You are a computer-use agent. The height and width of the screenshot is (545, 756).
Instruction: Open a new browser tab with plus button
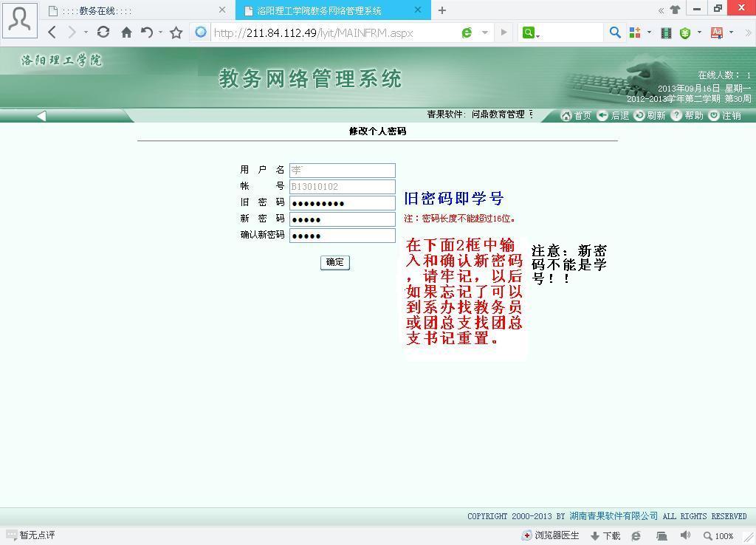(x=442, y=10)
